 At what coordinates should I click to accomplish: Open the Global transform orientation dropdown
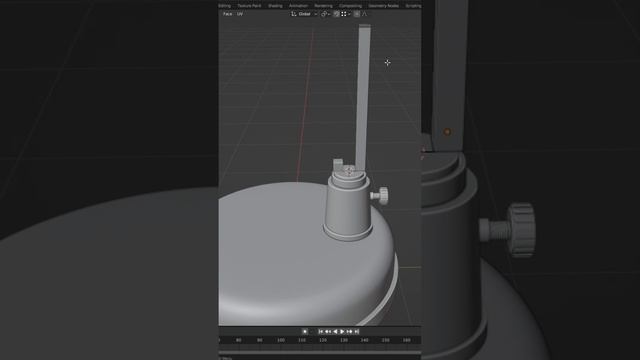click(x=304, y=14)
